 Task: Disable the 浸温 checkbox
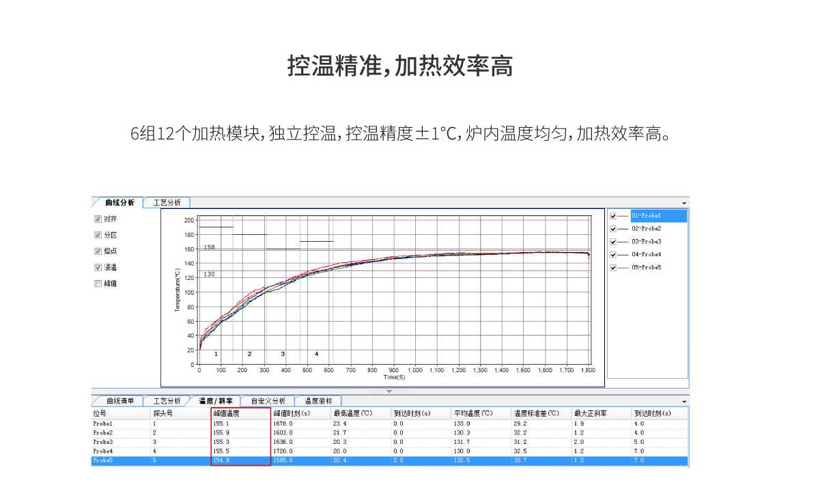(98, 268)
